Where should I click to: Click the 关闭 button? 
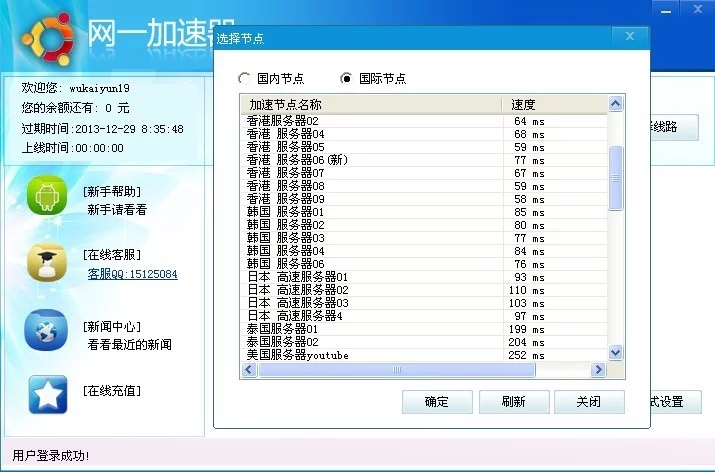click(x=589, y=402)
